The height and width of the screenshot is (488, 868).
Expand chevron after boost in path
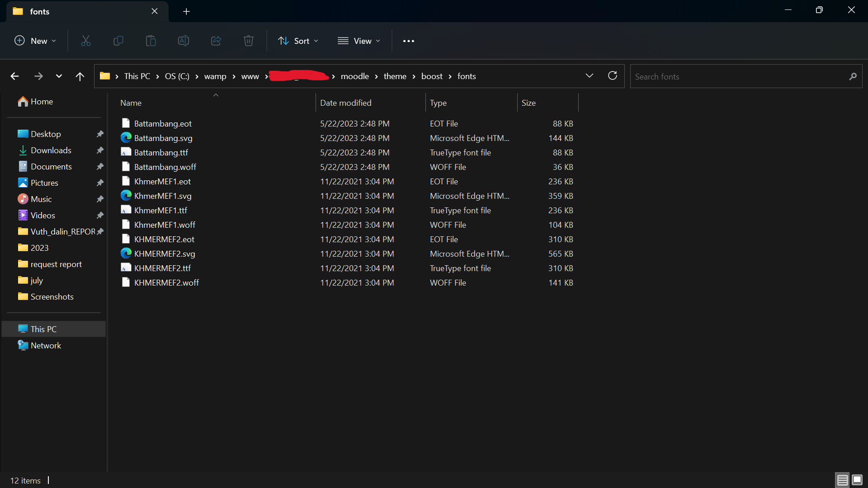(x=450, y=77)
